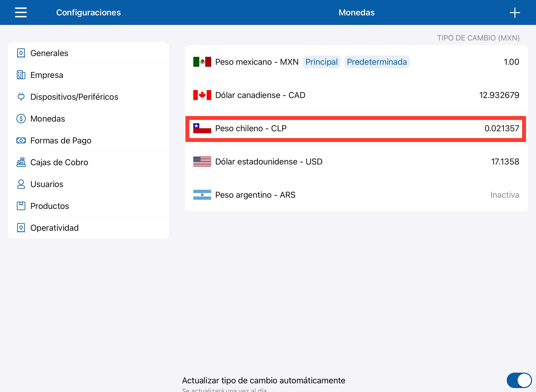Click the Monedas header title
This screenshot has width=536, height=392.
pyautogui.click(x=357, y=12)
